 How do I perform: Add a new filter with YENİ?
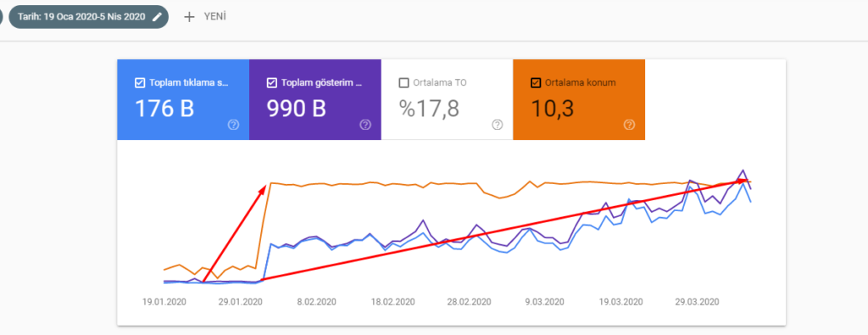tap(205, 17)
